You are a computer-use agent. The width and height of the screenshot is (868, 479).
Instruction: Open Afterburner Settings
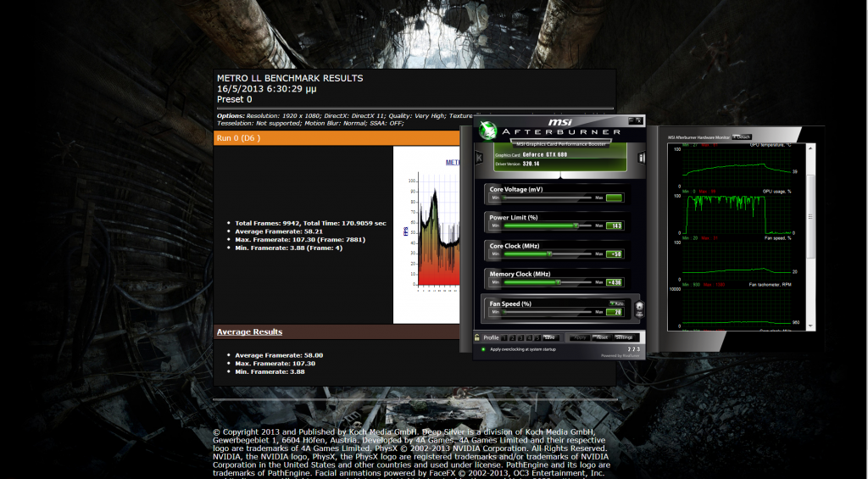[x=624, y=337]
